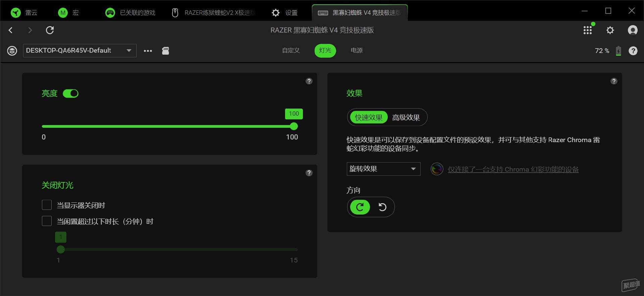Click the mouse device icon in tab

(175, 13)
